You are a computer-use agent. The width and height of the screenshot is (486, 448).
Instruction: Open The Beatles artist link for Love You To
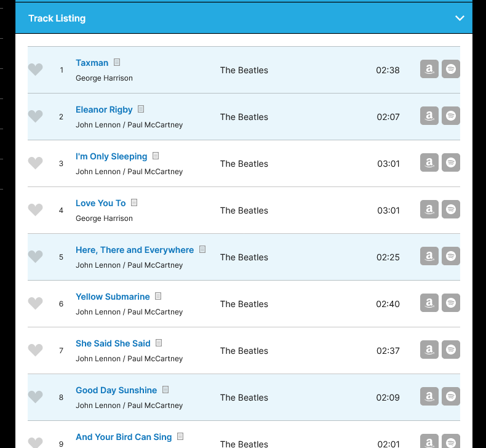[244, 210]
